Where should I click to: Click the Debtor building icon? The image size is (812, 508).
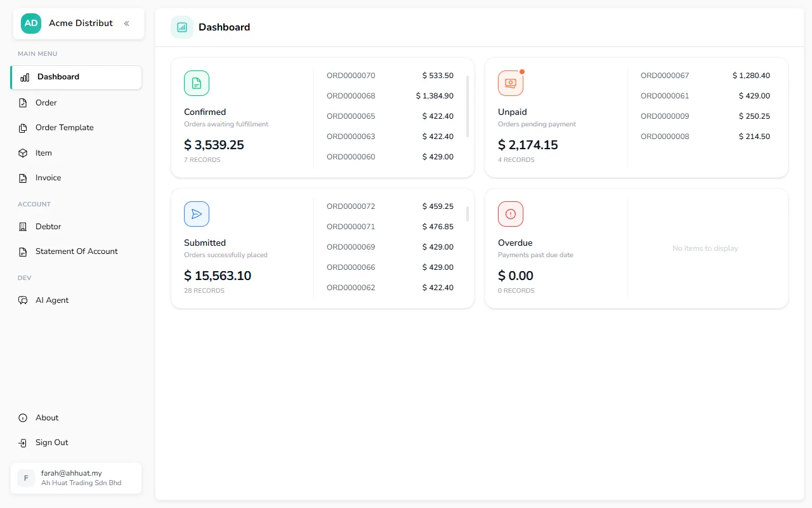pos(23,227)
